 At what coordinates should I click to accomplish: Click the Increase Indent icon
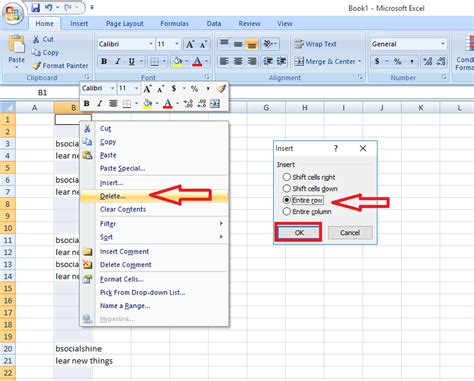point(282,61)
